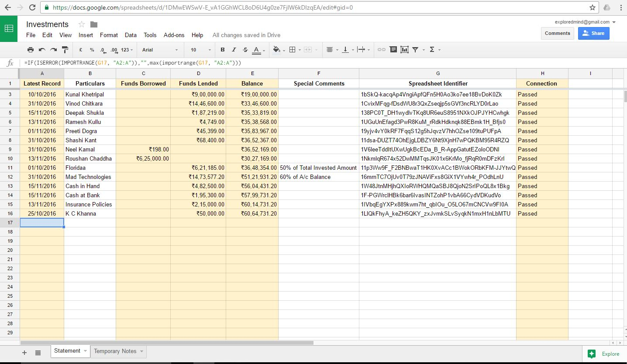Viewport: 627px width, 364px height.
Task: Click the Filter funnel icon
Action: tap(416, 50)
